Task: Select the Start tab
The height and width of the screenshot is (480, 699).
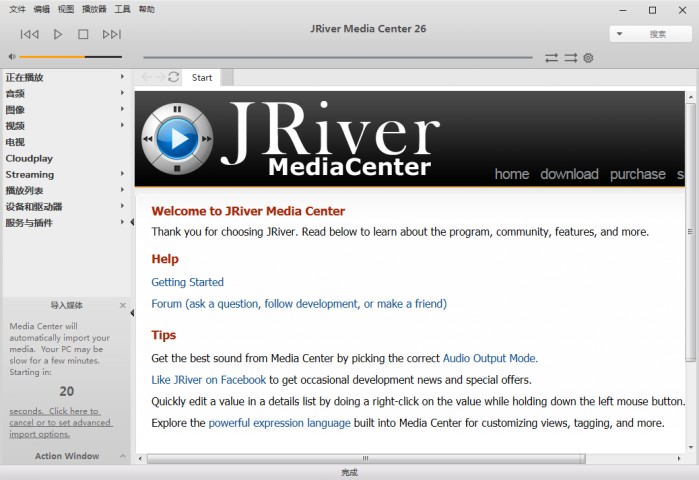Action: click(202, 78)
